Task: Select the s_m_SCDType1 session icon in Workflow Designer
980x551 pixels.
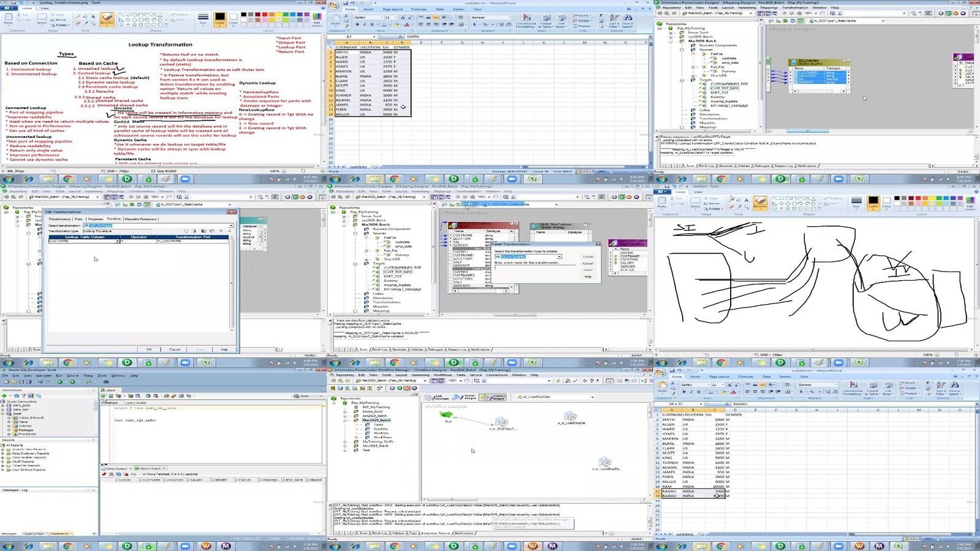Action: (x=502, y=421)
